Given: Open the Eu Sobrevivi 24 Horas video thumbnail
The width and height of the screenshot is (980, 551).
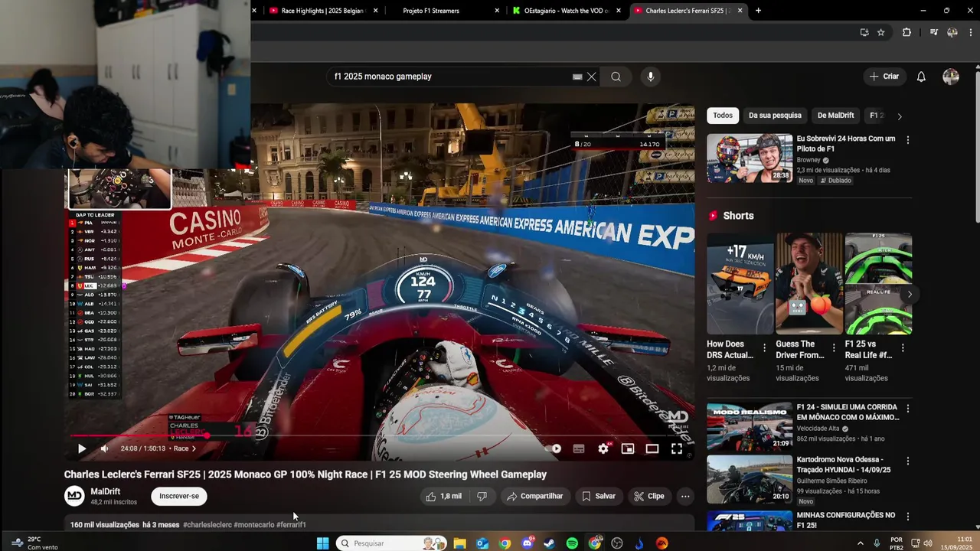Looking at the screenshot, I should coord(750,158).
